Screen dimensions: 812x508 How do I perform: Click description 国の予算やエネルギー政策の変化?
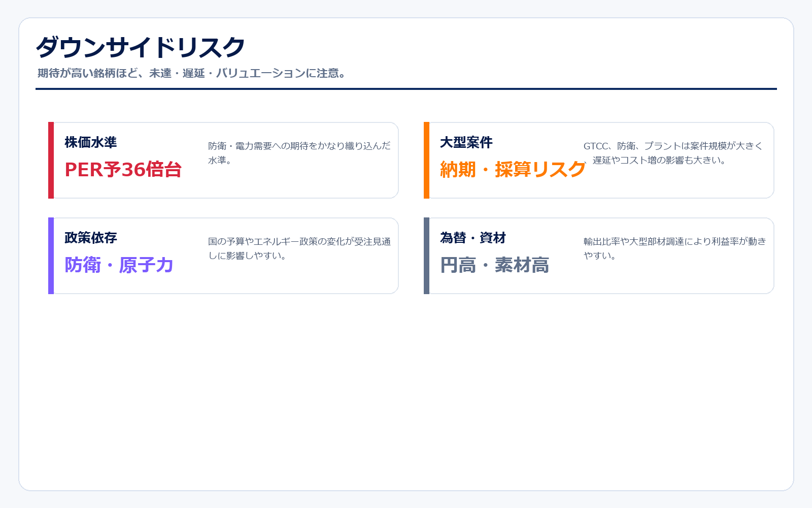coord(299,248)
